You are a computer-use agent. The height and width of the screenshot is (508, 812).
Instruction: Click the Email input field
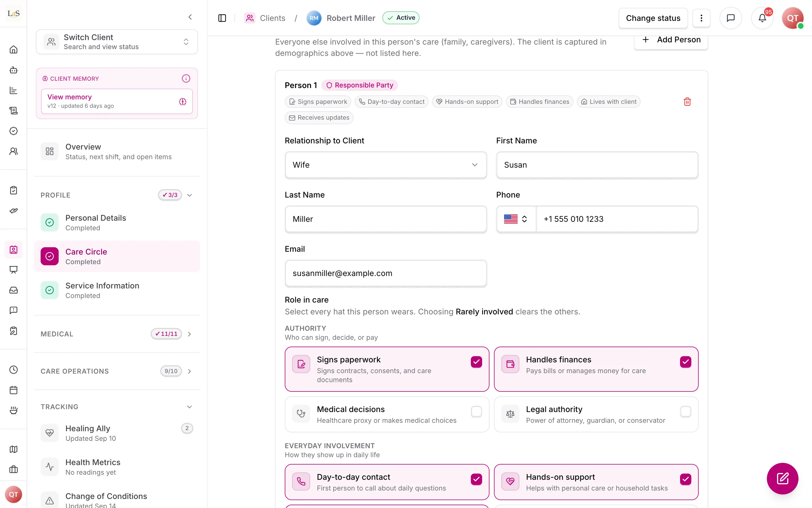(385, 273)
